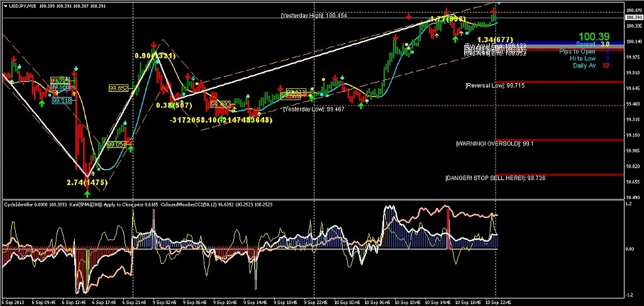The image size is (644, 306).
Task: Select the -3172058.10(-2147483648) label
Action: [221, 120]
